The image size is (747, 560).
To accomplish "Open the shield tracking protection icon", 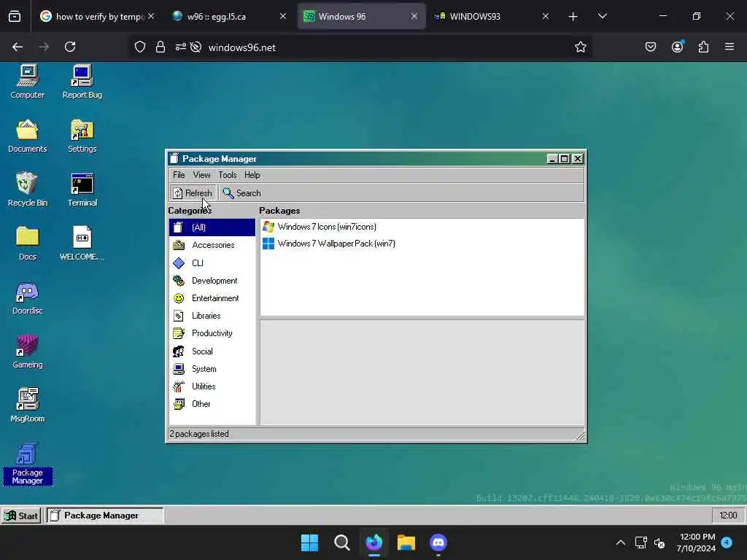I will 139,47.
